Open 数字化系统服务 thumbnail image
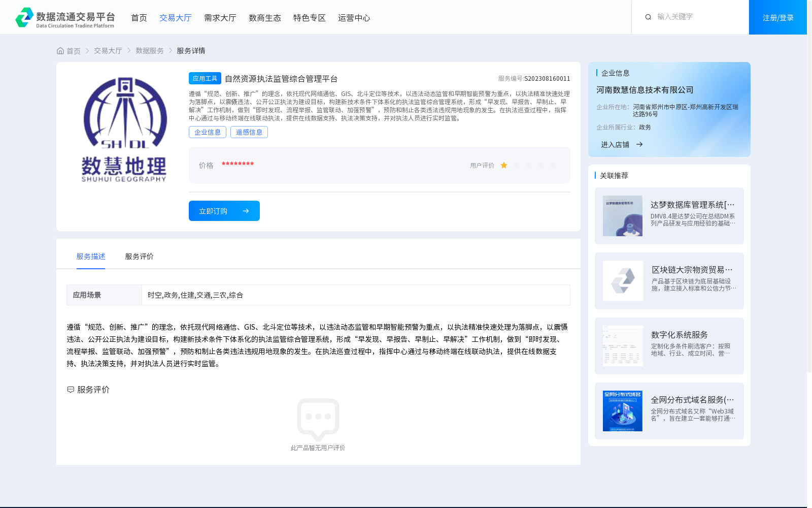Screen dimensions: 812x508 point(623,346)
